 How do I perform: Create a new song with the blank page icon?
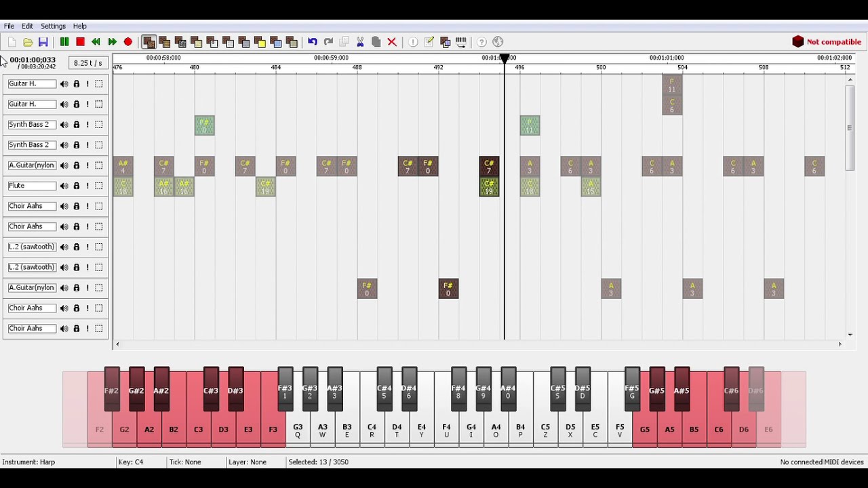(12, 42)
